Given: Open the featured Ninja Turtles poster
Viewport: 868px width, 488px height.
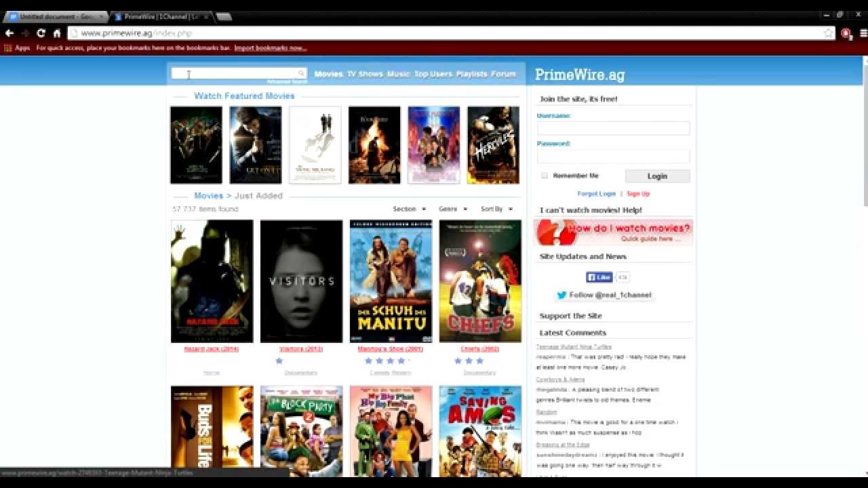Looking at the screenshot, I should point(196,145).
